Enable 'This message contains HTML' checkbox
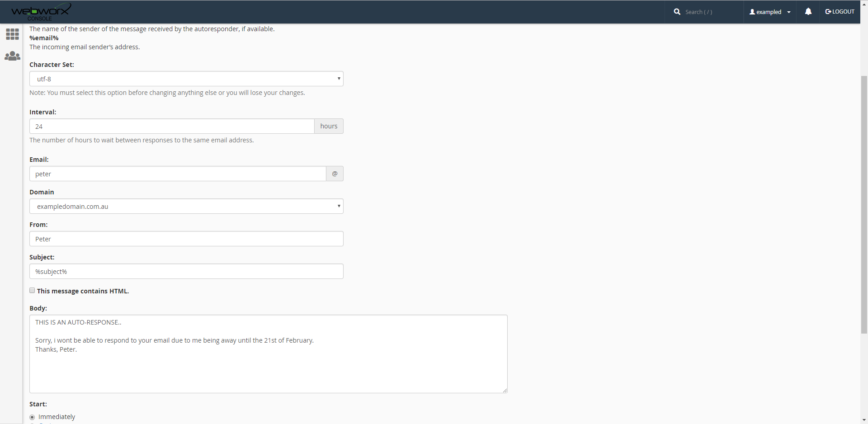The image size is (868, 424). pyautogui.click(x=32, y=291)
